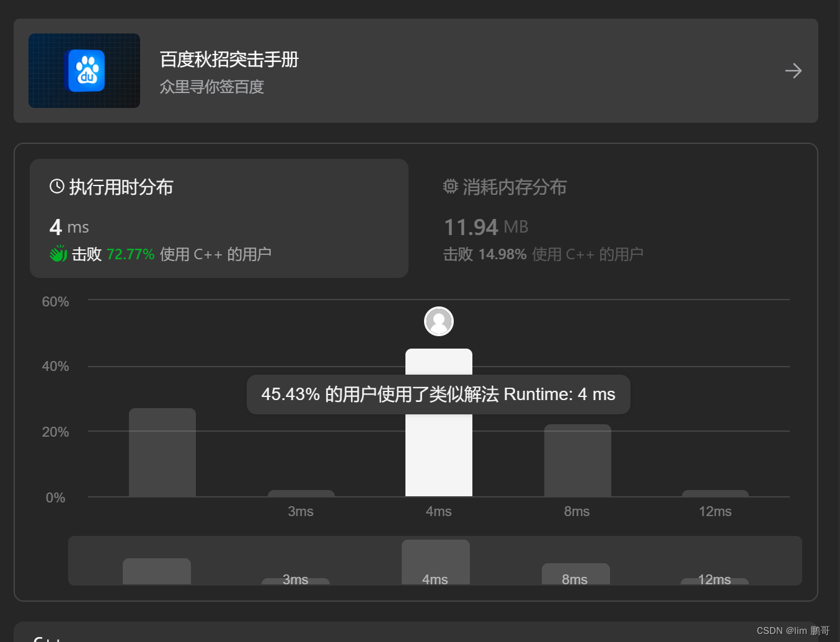Screen dimensions: 840x642
Task: Click the 12ms axis label
Action: pos(715,512)
